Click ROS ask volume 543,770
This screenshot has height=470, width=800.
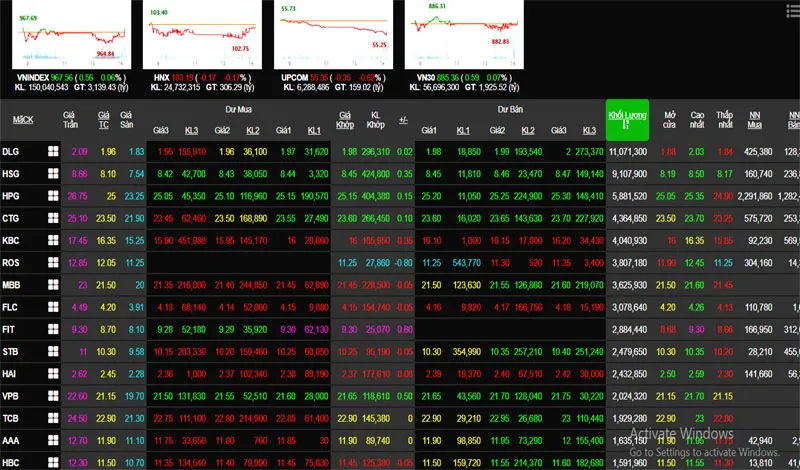coord(466,263)
